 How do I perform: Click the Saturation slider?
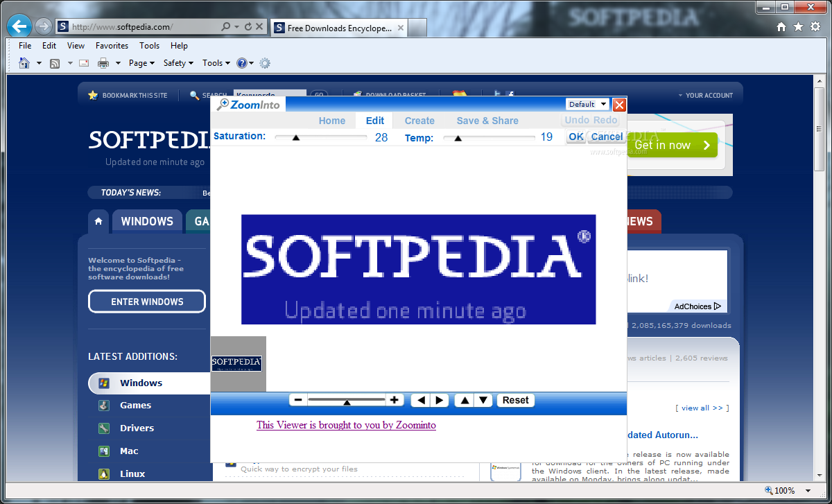(321, 137)
